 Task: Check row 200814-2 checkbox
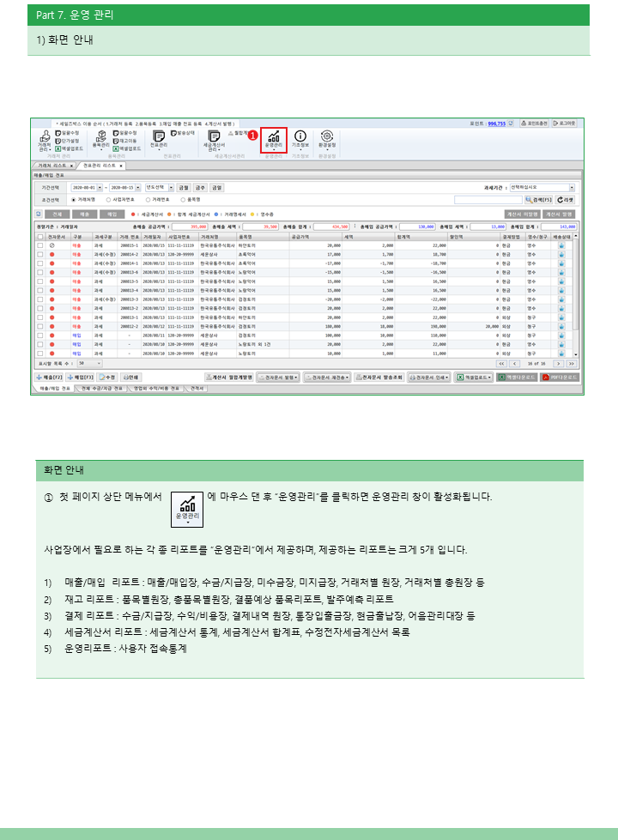(39, 255)
